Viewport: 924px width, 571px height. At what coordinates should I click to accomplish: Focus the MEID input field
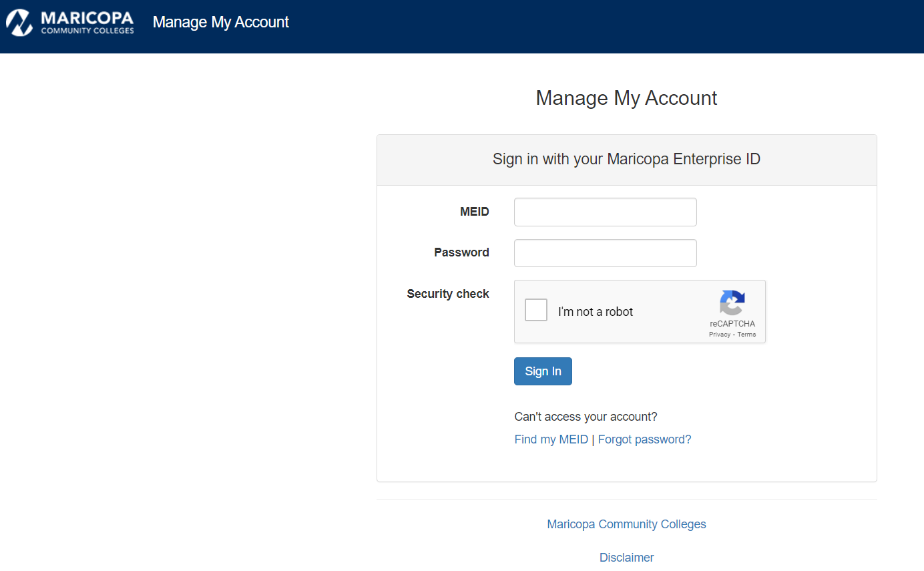tap(606, 212)
